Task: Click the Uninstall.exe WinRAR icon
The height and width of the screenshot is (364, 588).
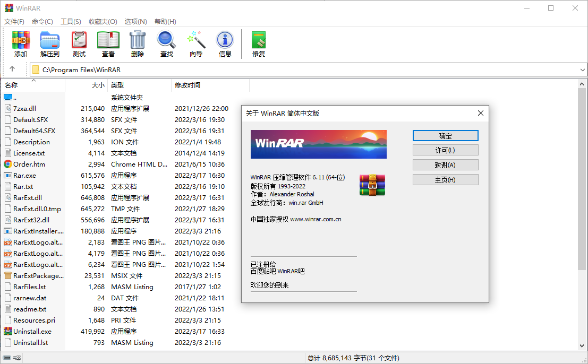Action: [8, 332]
